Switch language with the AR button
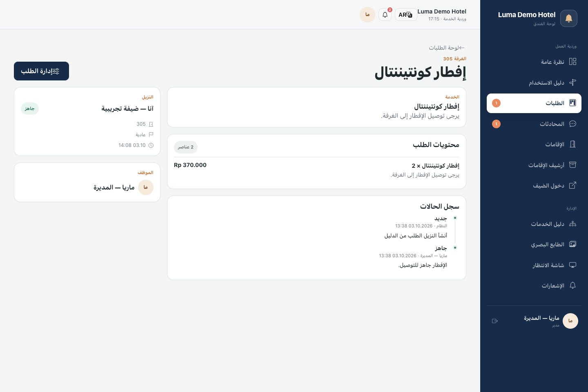The image size is (588, 392). click(405, 15)
